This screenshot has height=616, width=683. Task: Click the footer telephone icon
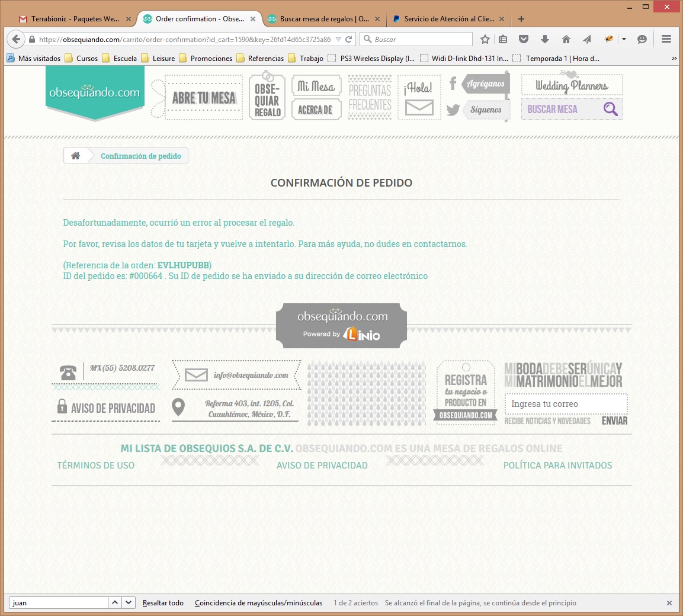tap(68, 373)
